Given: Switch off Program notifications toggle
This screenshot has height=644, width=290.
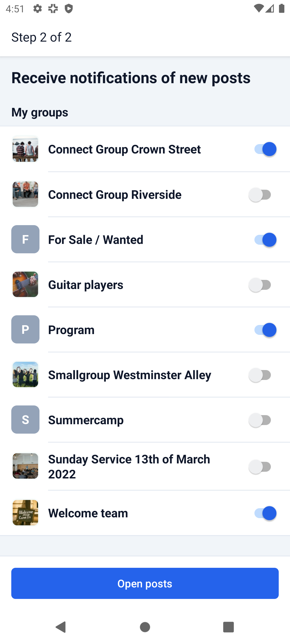Looking at the screenshot, I should 265,330.
